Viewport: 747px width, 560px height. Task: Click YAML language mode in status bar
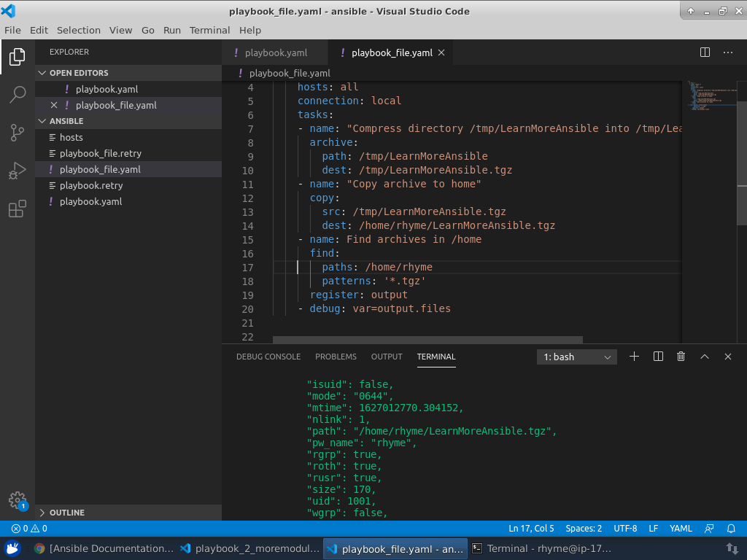681,529
